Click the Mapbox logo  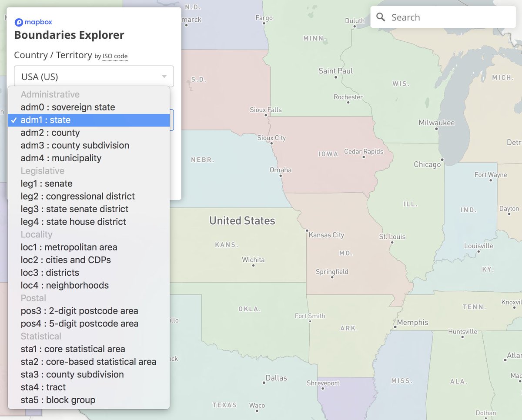click(33, 22)
